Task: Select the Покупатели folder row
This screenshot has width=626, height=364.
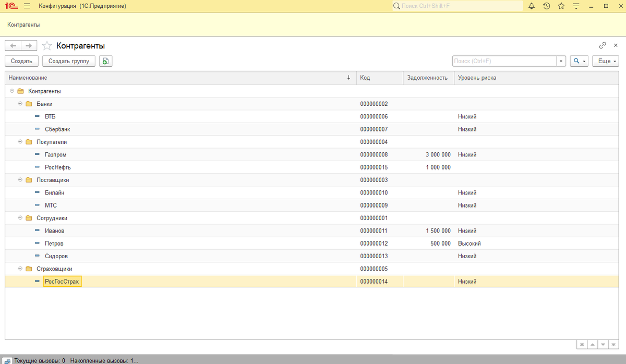Action: coord(312,142)
